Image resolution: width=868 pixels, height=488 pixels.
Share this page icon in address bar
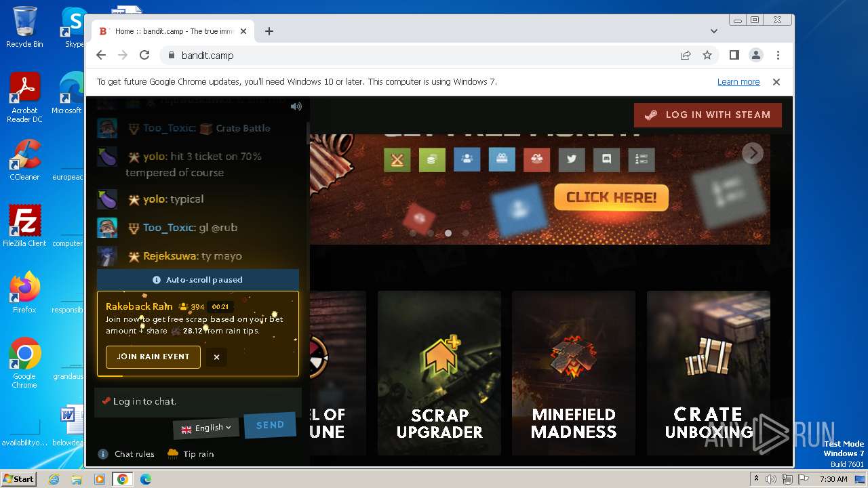tap(686, 56)
